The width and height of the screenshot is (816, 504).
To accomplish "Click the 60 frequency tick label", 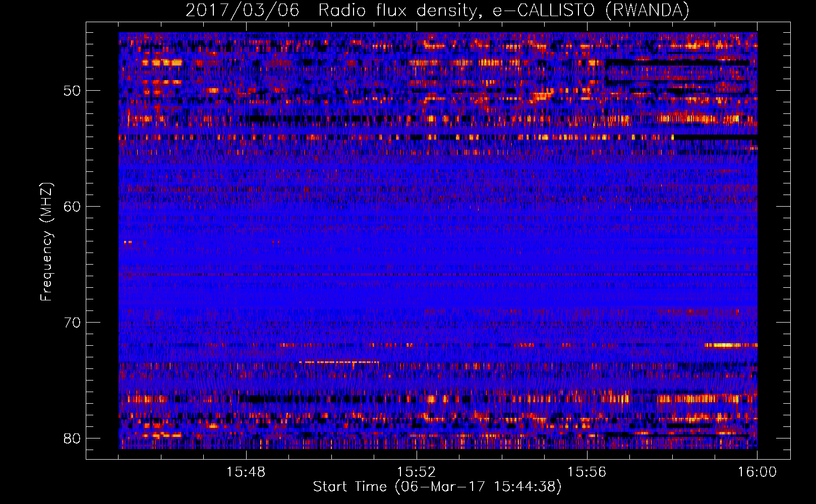I will click(x=72, y=207).
